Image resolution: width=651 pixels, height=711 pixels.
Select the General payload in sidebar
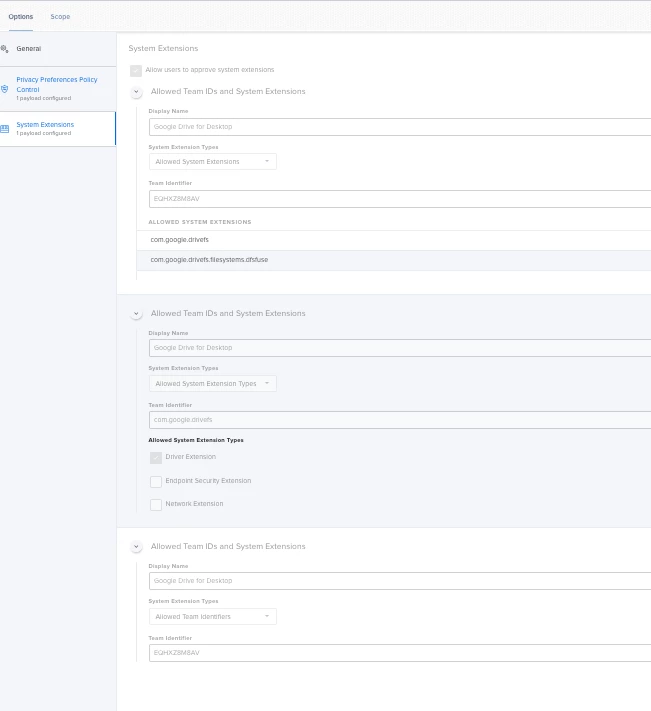58,49
